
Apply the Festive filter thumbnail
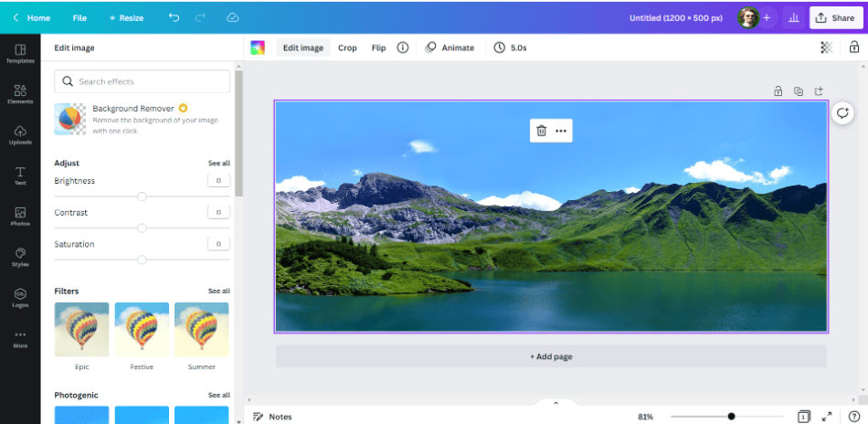tap(142, 329)
